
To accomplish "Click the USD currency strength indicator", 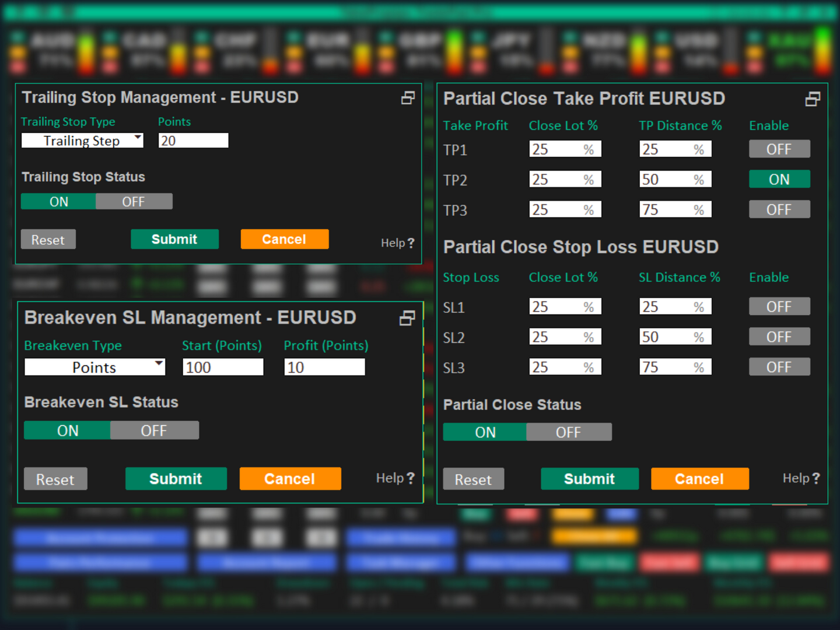I will coord(698,51).
